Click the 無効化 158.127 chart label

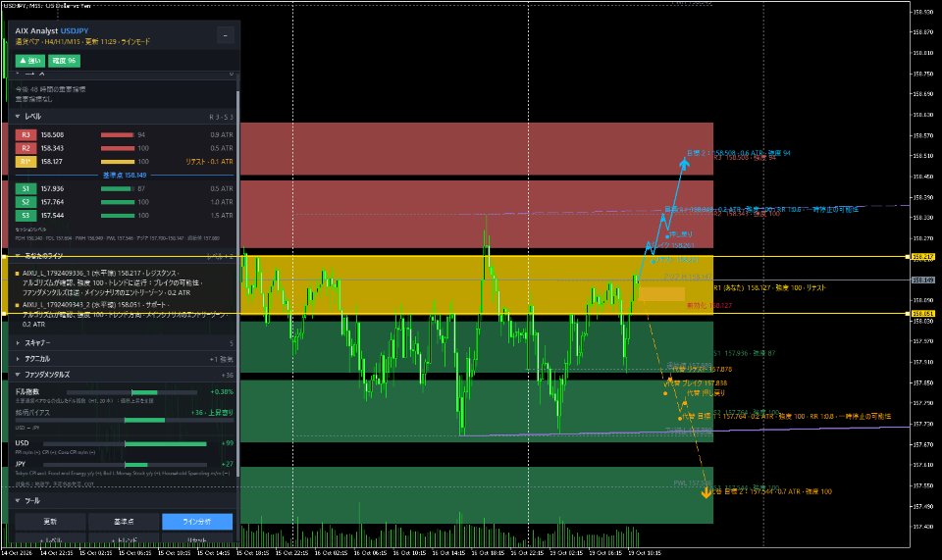click(x=709, y=306)
